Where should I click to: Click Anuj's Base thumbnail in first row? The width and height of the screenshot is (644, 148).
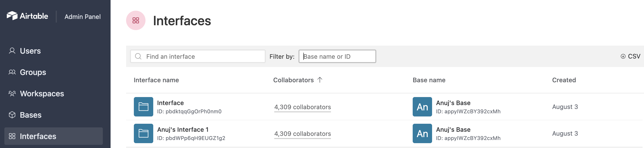tap(422, 107)
